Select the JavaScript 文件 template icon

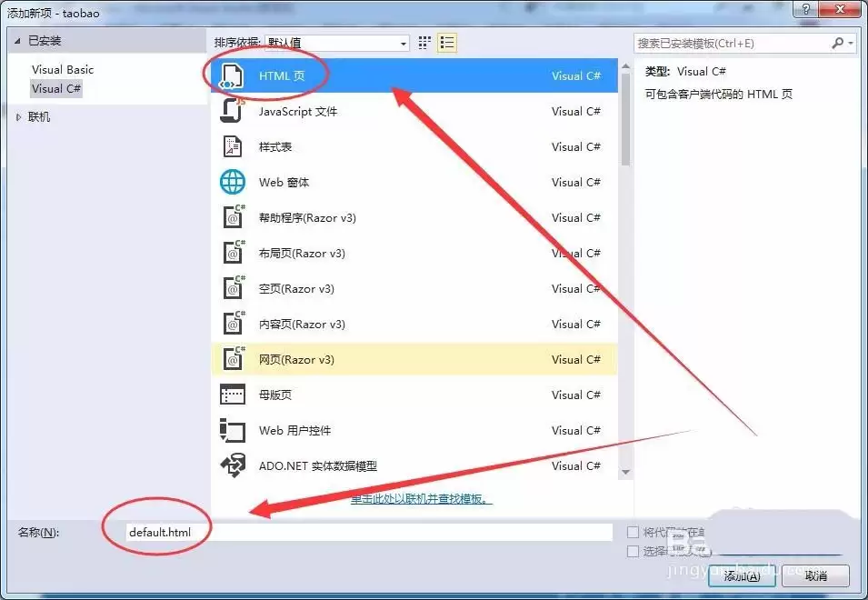pyautogui.click(x=232, y=111)
